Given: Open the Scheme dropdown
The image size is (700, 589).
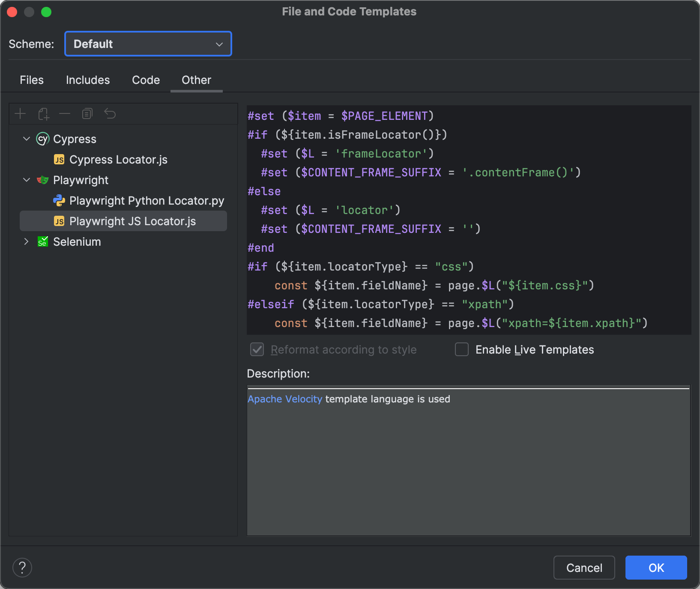Looking at the screenshot, I should tap(148, 43).
